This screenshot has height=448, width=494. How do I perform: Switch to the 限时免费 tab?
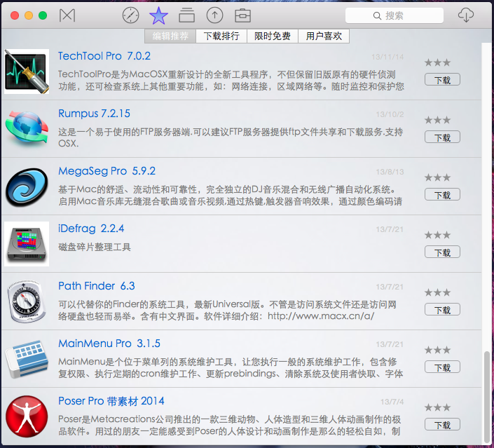pyautogui.click(x=273, y=36)
